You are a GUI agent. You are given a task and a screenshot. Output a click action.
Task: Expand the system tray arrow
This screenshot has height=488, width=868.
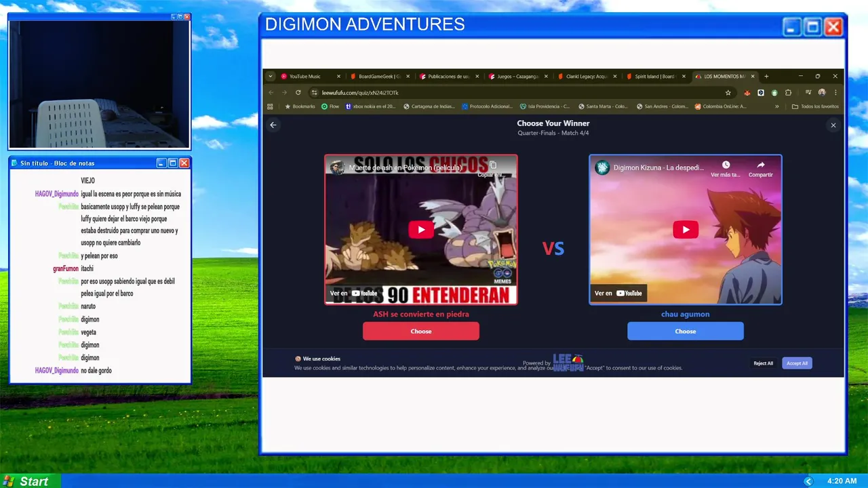pyautogui.click(x=808, y=481)
